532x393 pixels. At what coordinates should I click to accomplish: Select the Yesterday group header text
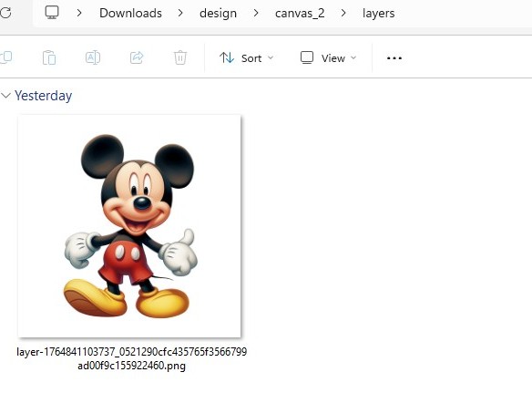pyautogui.click(x=44, y=96)
